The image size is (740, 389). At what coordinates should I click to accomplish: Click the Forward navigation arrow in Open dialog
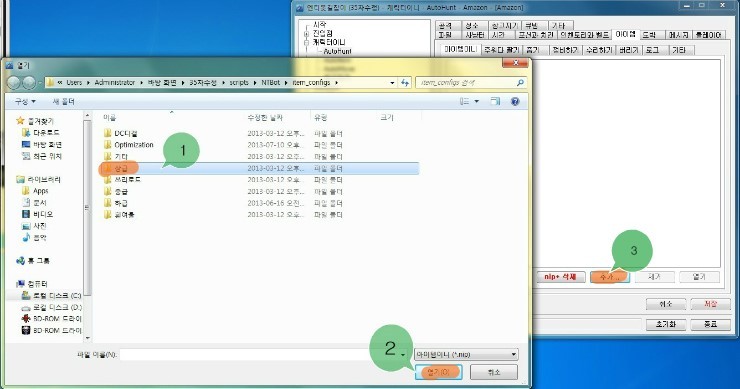click(29, 83)
